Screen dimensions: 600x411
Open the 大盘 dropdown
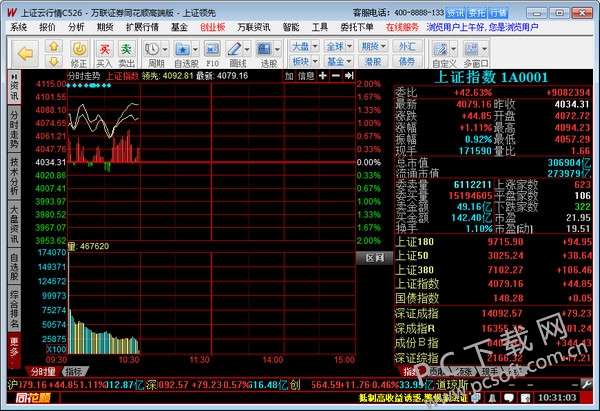[x=304, y=47]
